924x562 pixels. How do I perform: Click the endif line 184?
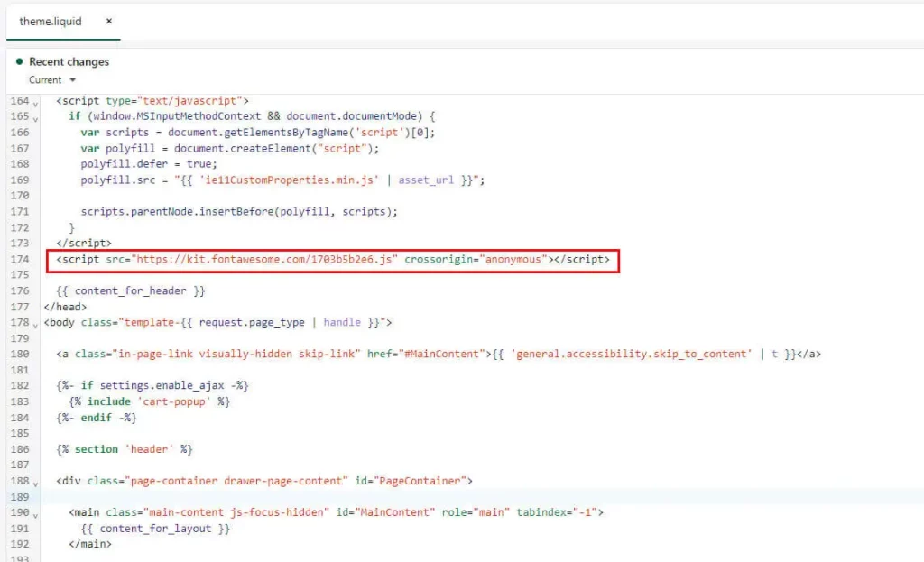pyautogui.click(x=97, y=418)
